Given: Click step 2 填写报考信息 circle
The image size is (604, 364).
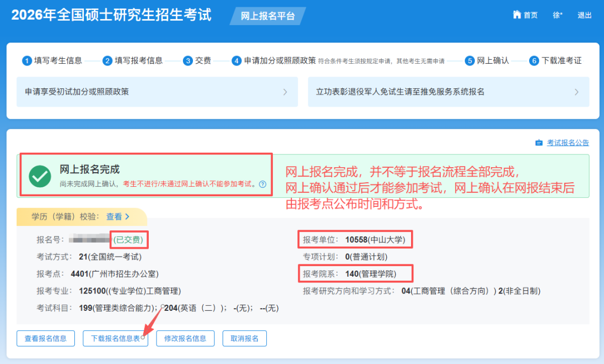Looking at the screenshot, I should point(107,61).
